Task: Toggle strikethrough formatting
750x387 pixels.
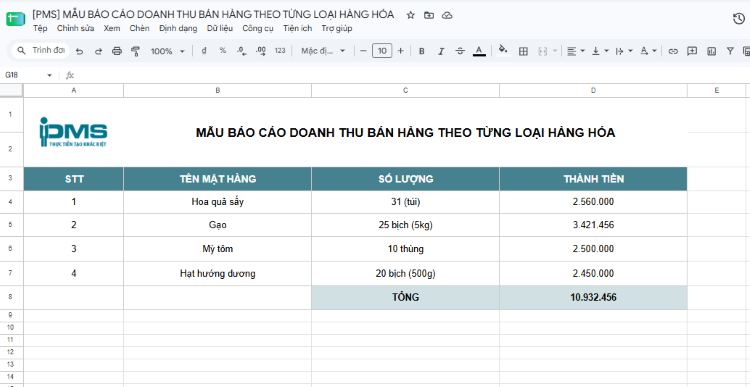Action: [x=460, y=51]
